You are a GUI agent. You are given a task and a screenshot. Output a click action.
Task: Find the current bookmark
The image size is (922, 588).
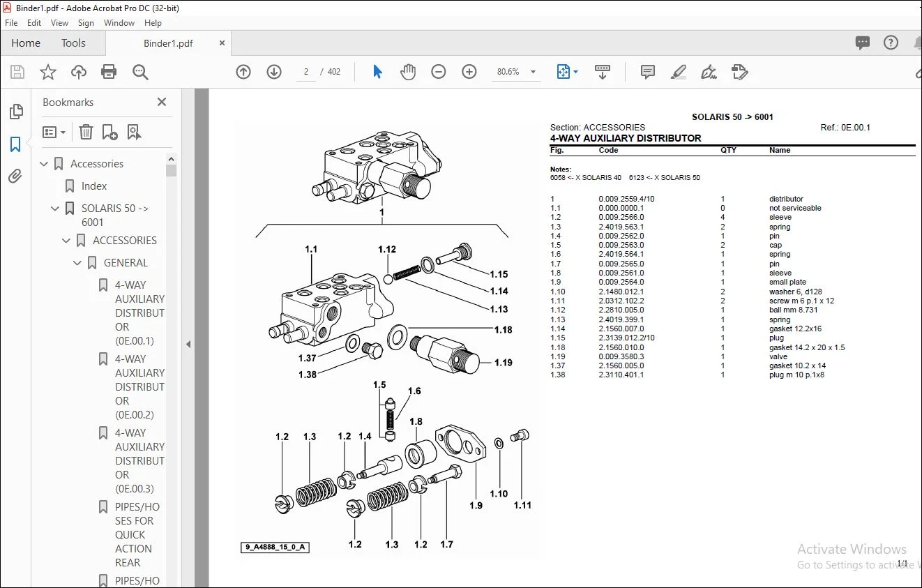[134, 132]
